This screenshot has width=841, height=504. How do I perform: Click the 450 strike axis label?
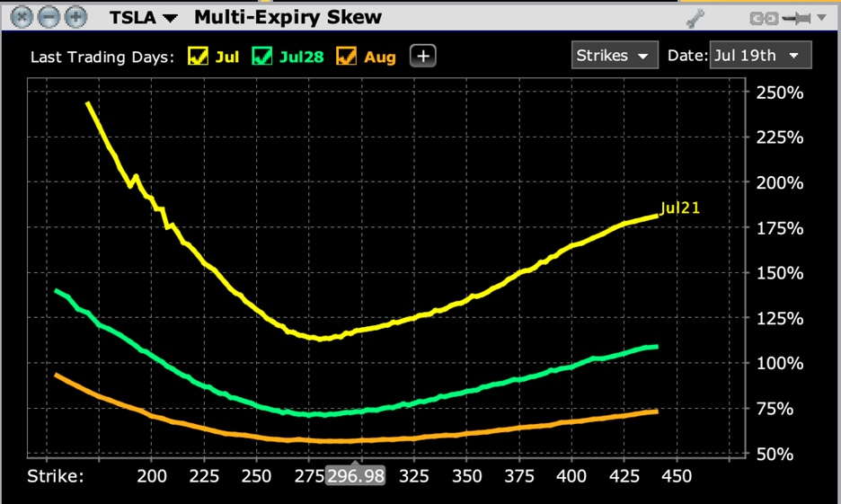click(677, 476)
